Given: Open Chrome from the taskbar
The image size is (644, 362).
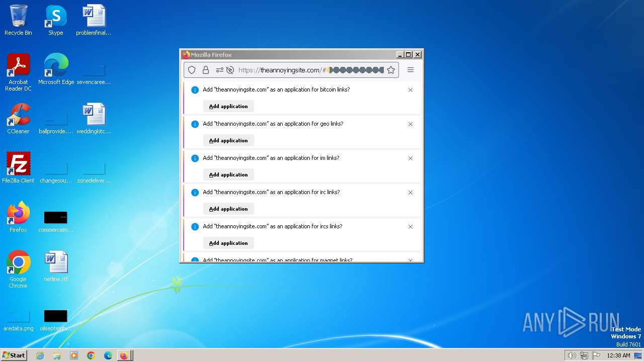Looking at the screenshot, I should (x=91, y=355).
